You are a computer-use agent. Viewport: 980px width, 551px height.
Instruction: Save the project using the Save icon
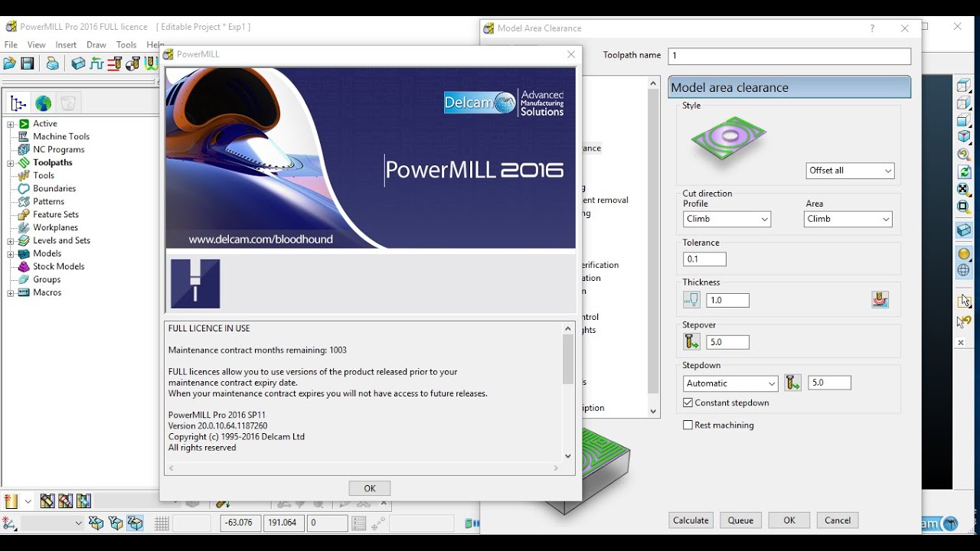26,64
